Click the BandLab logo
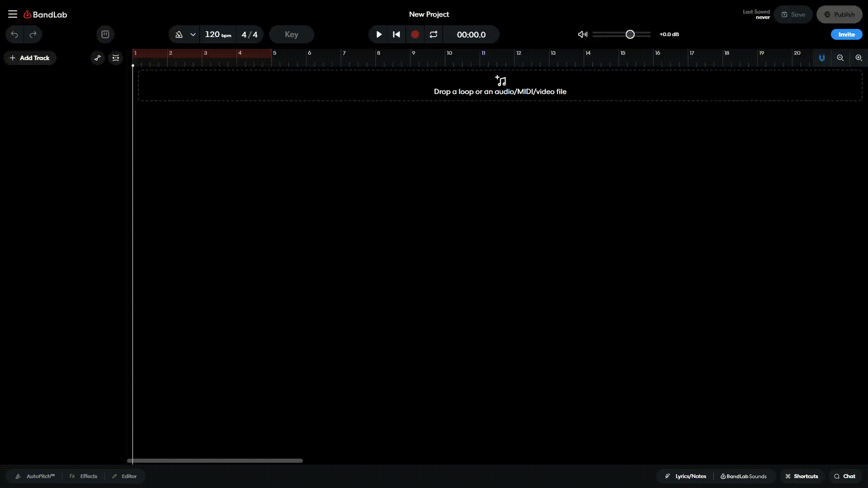The image size is (868, 488). click(45, 14)
